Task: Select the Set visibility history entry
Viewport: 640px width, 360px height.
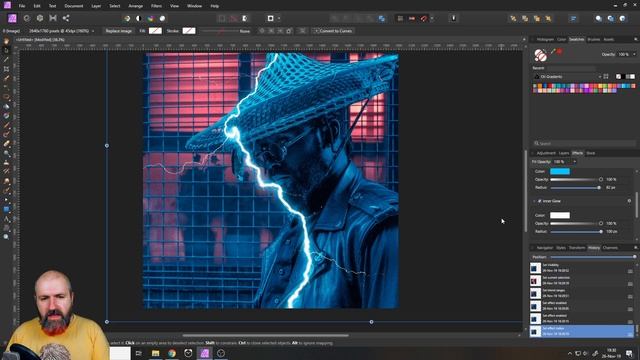Action: tap(582, 268)
